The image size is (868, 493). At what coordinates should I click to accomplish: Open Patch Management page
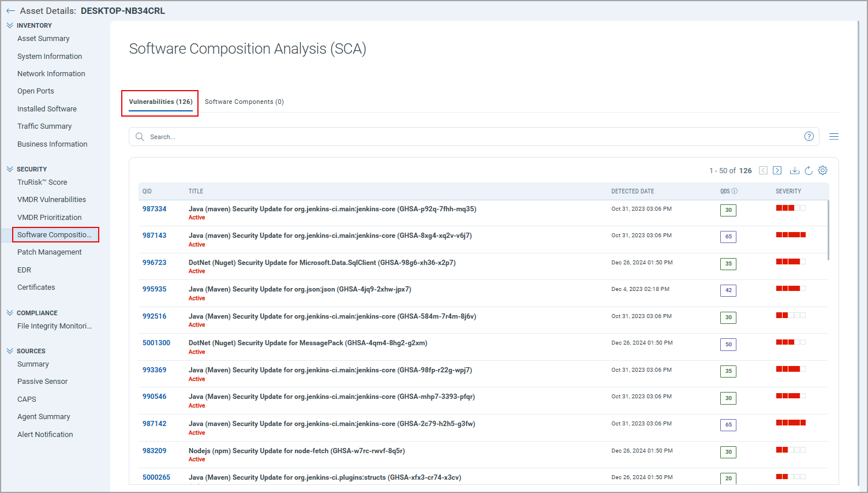coord(50,252)
